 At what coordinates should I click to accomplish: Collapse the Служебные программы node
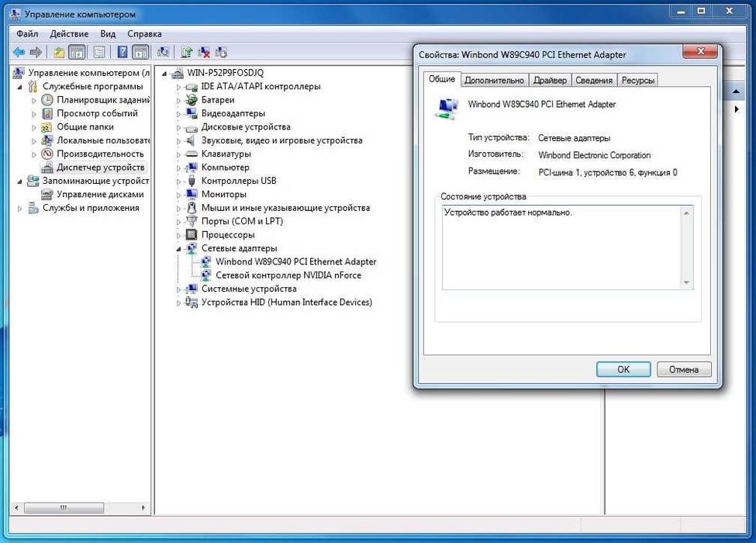tap(19, 88)
